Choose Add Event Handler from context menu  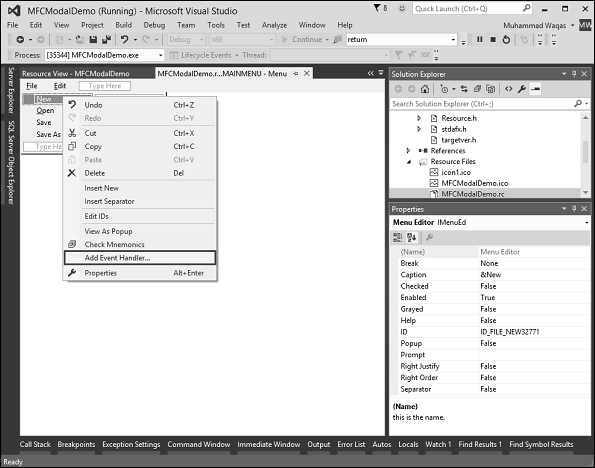tap(140, 258)
